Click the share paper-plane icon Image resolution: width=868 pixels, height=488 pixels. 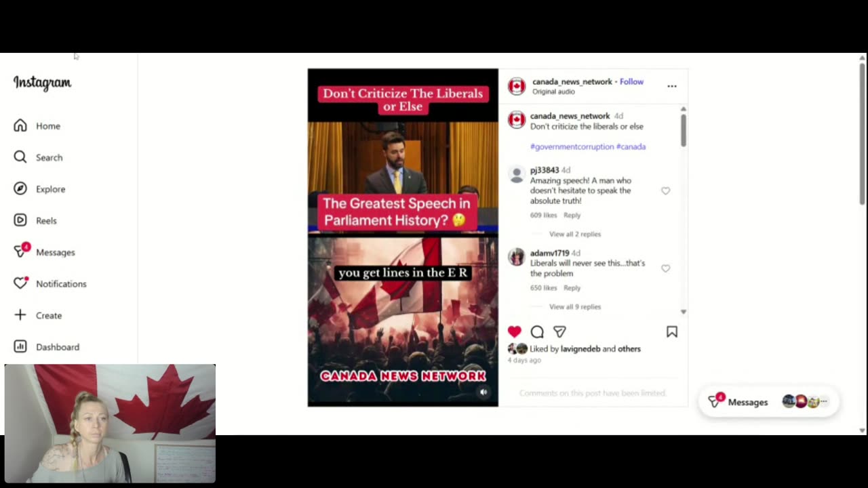[559, 331]
